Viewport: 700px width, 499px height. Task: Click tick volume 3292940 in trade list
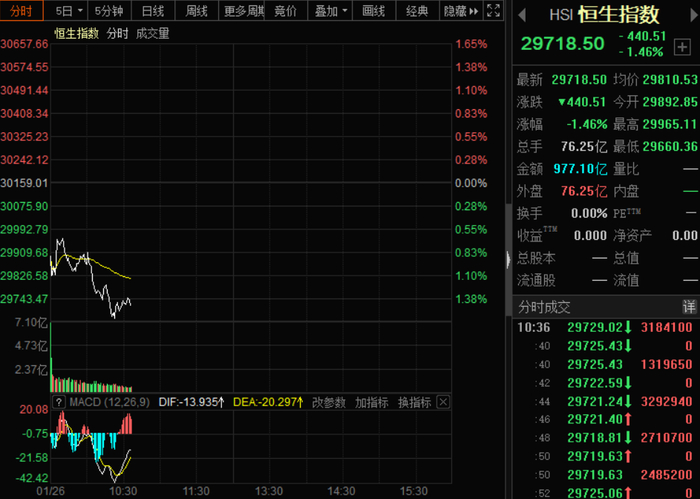point(667,401)
